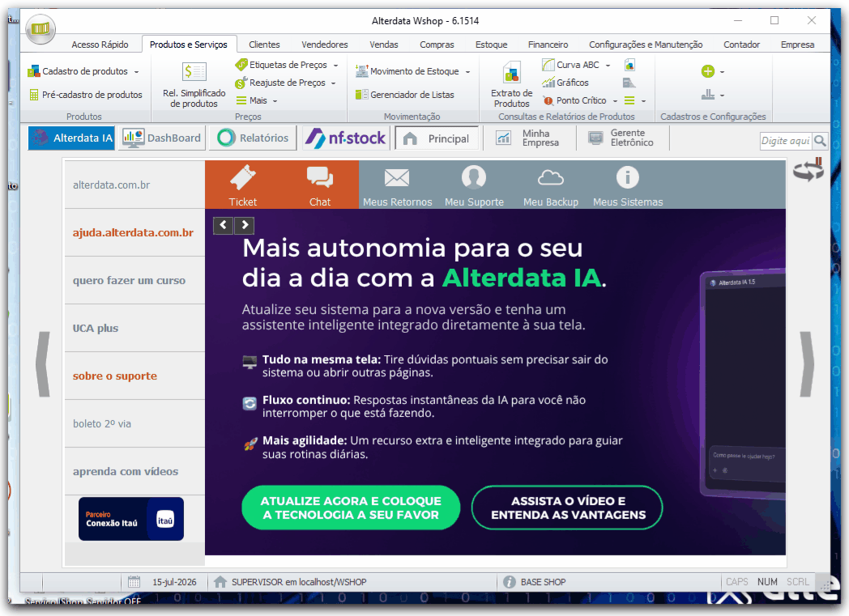Screen dimensions: 849x616
Task: Expand Etiquetas de Preços dropdown arrow
Action: (335, 66)
